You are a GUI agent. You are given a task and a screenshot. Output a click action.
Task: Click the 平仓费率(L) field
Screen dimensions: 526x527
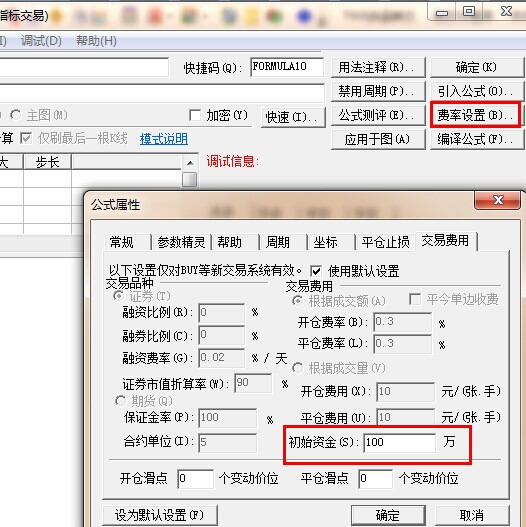[x=403, y=343]
